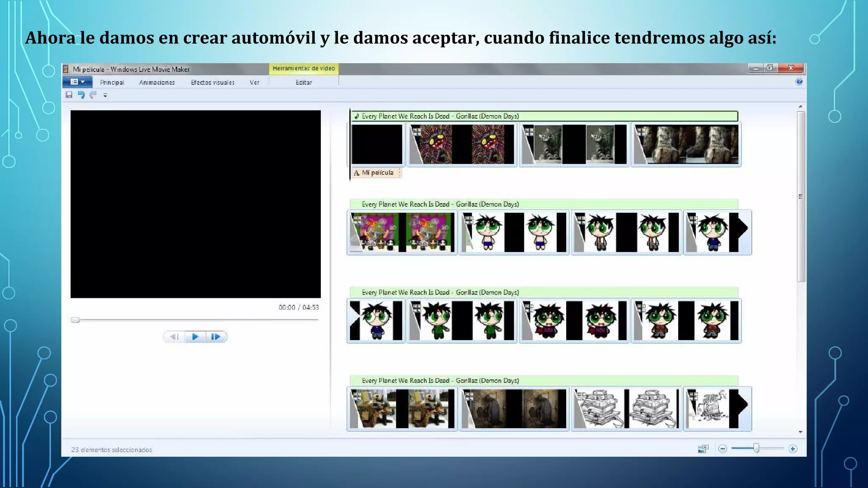
Task: Click the black video preview monitor
Action: tap(195, 204)
